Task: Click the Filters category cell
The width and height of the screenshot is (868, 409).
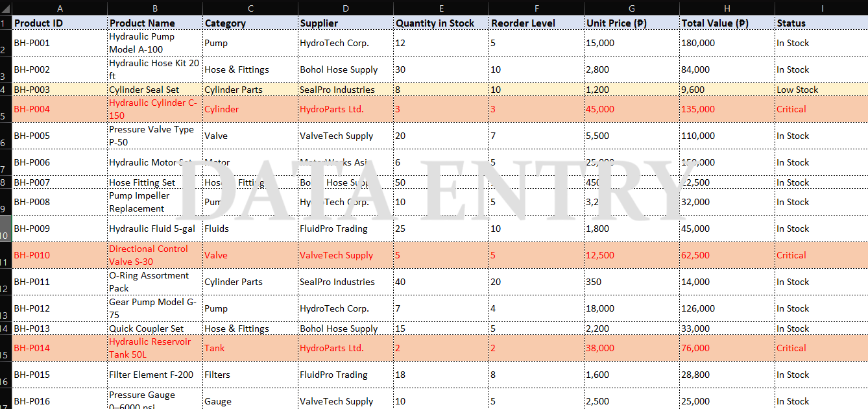Action: click(x=250, y=375)
